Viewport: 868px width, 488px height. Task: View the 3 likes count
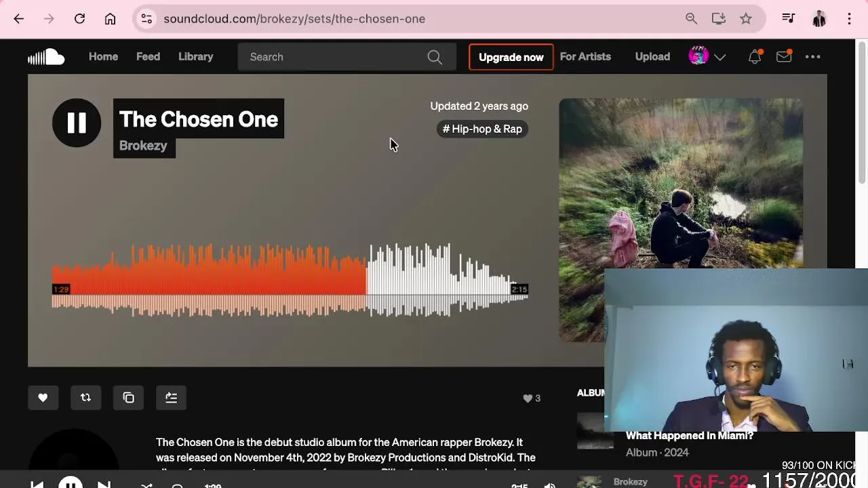pyautogui.click(x=532, y=399)
